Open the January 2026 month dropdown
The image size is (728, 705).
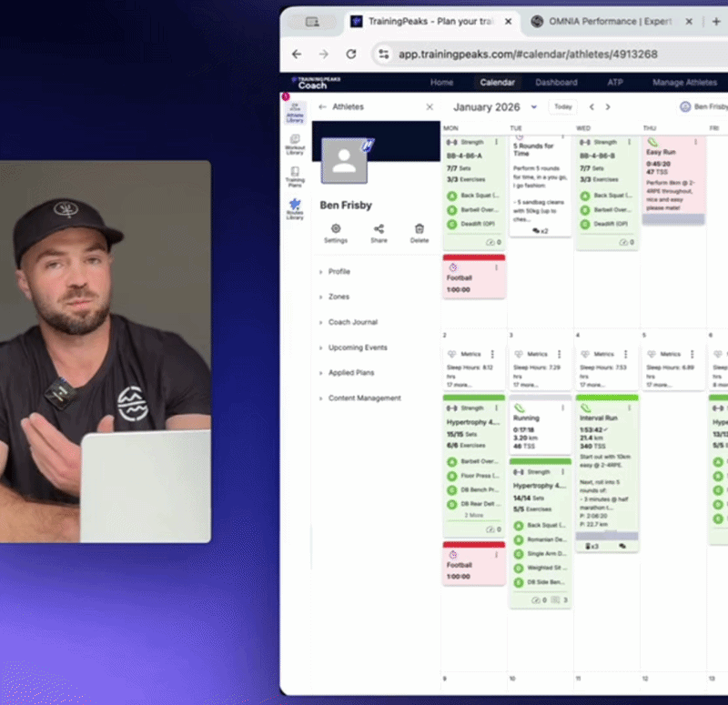coord(534,106)
